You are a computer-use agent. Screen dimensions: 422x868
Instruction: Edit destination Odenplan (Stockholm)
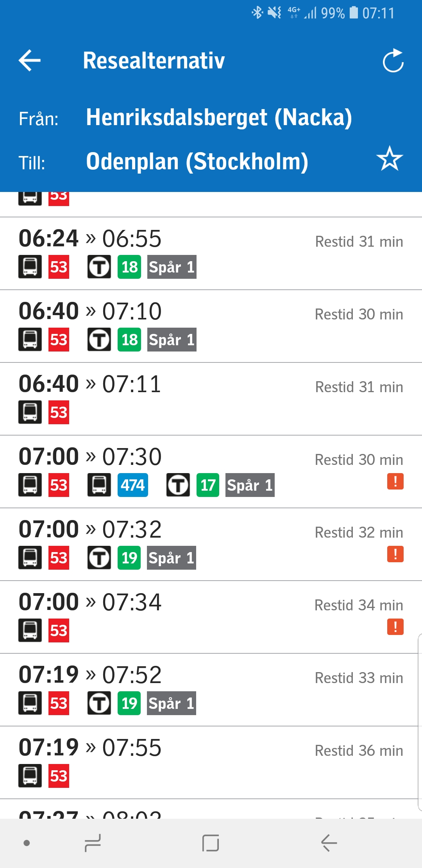(197, 161)
